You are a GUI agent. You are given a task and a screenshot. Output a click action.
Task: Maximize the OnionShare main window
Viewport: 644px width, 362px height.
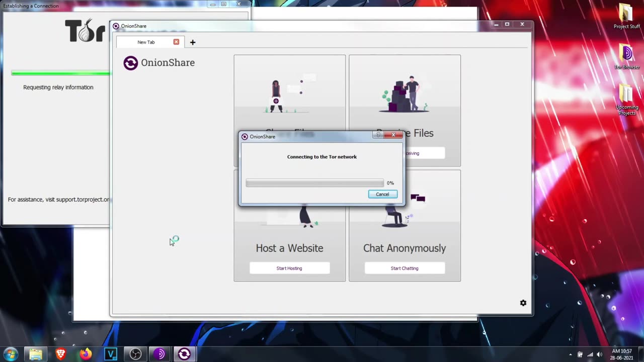coord(507,24)
